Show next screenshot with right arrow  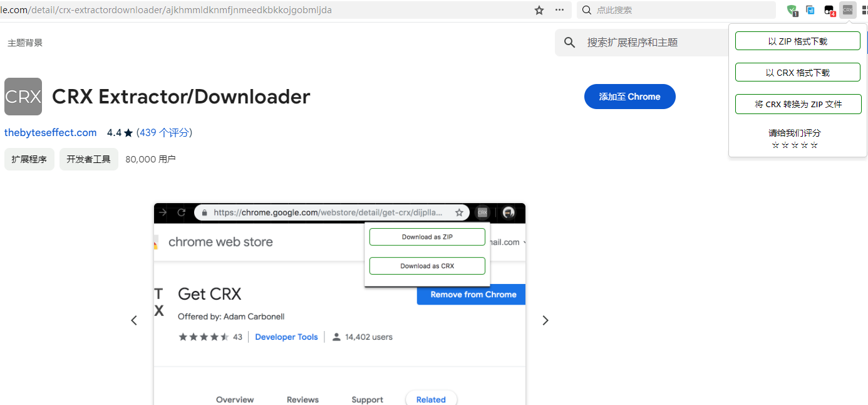[x=545, y=320]
